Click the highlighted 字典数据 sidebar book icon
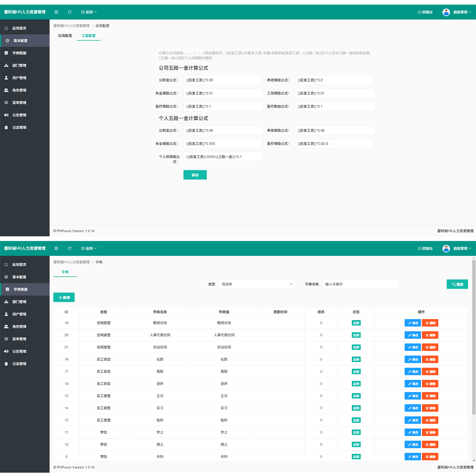 coord(7,289)
